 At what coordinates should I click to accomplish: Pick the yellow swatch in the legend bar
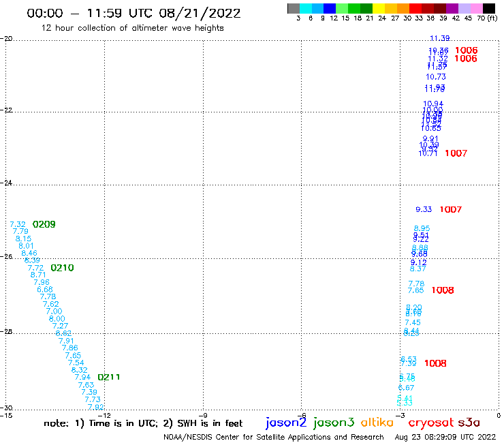(379, 8)
